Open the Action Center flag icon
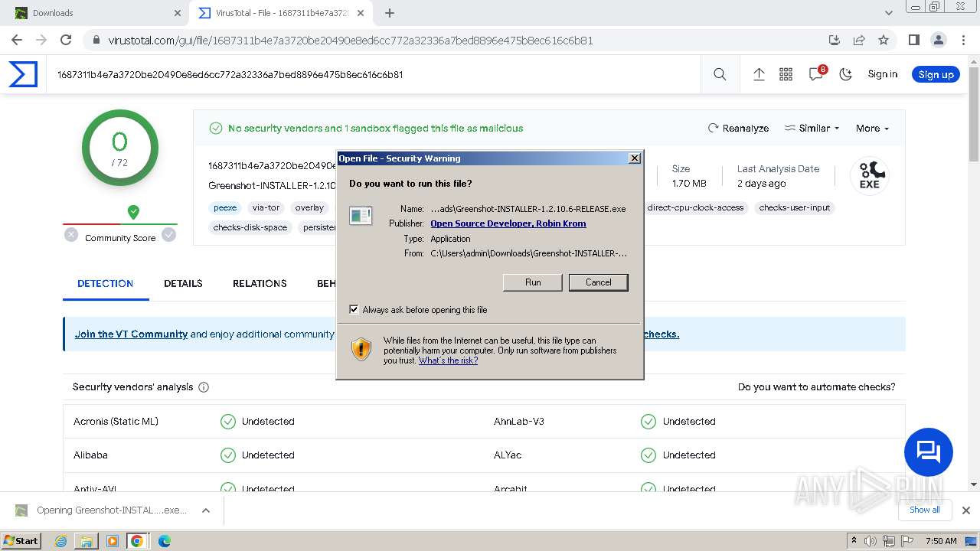 pyautogui.click(x=907, y=541)
